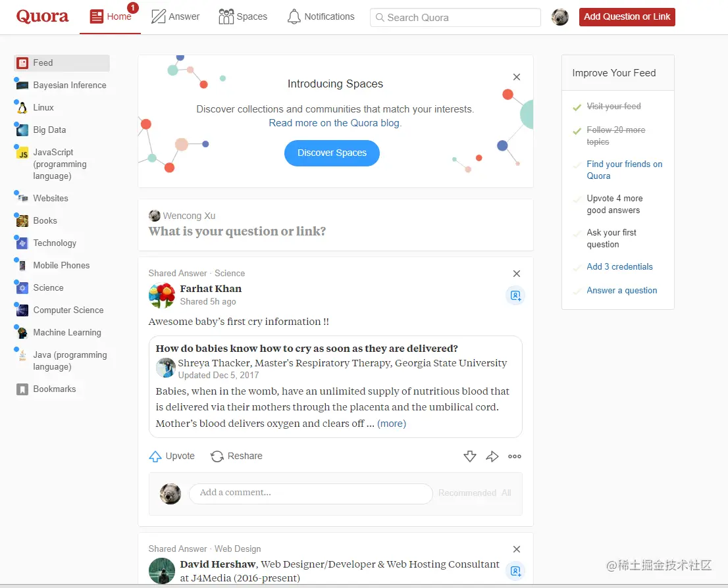Click Upvote 4 more good answers item

tap(614, 204)
